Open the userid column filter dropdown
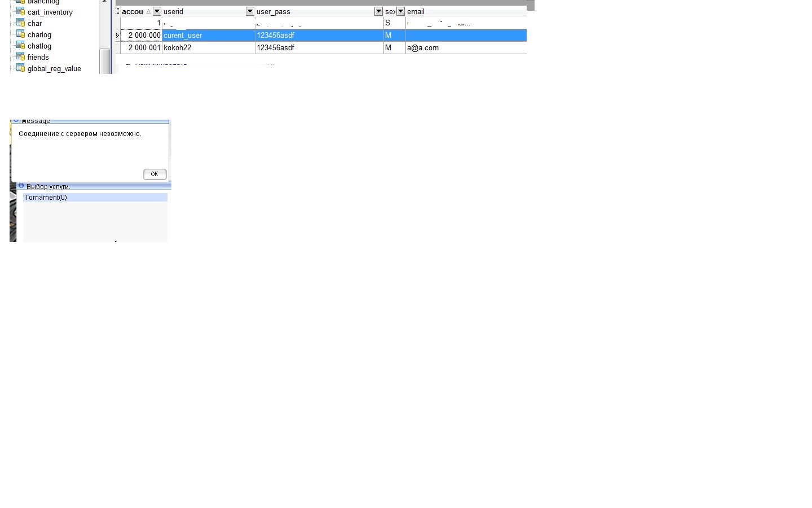Screen dimensions: 812x508 pyautogui.click(x=250, y=11)
